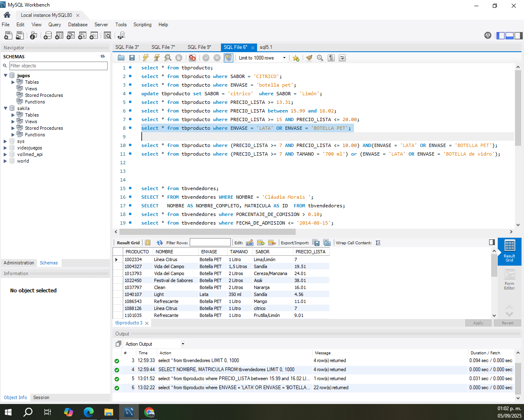Import records from external file icon
This screenshot has height=420, width=524.
pos(327,243)
